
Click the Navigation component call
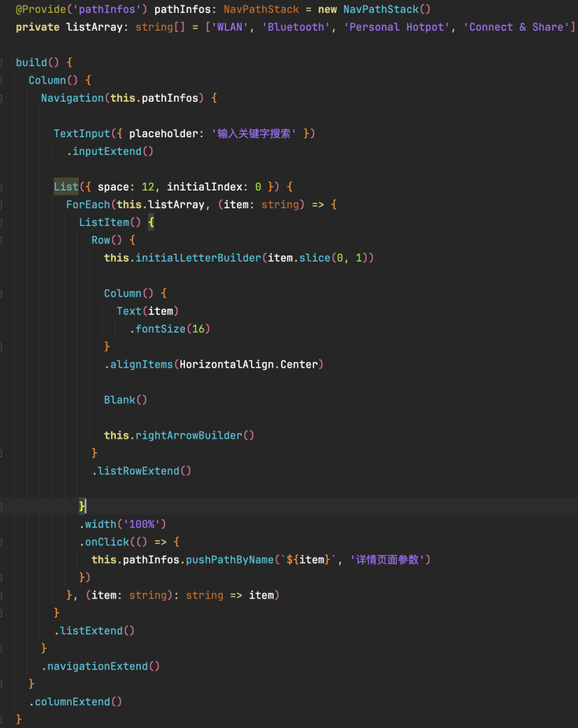click(73, 98)
